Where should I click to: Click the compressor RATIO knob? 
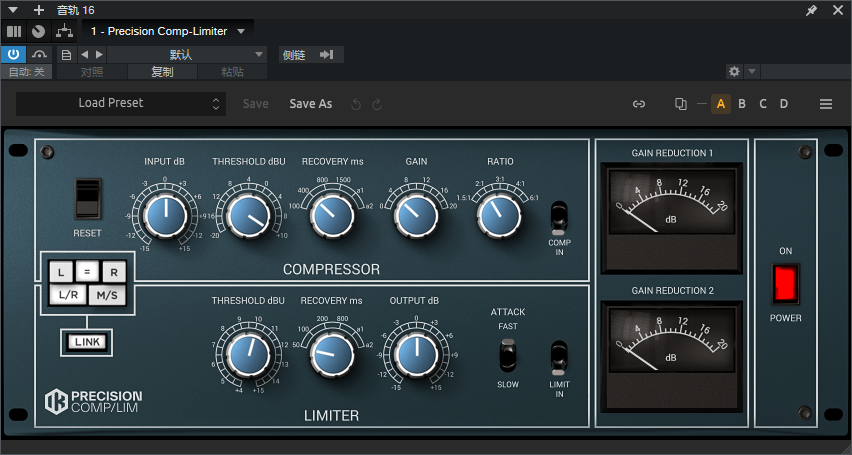(x=499, y=216)
